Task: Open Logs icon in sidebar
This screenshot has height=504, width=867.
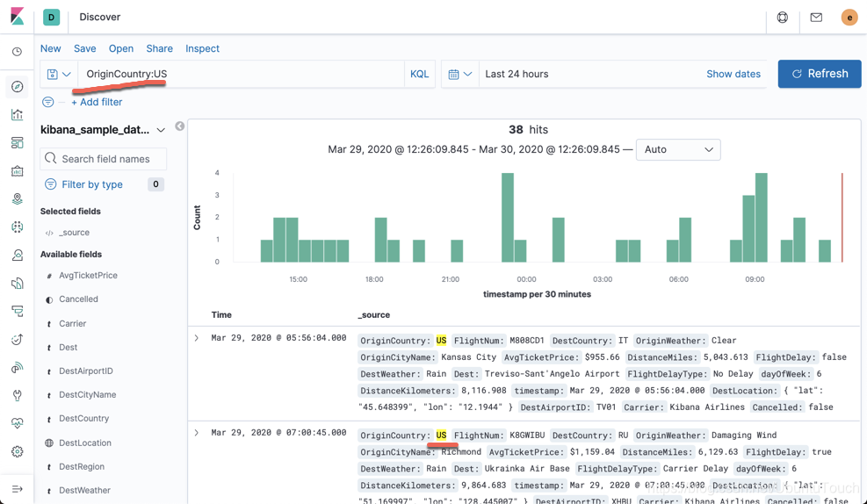Action: tap(18, 283)
